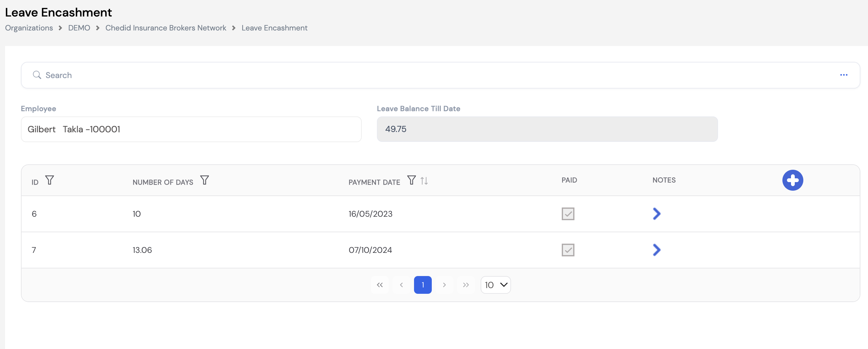Click Leave Encashment breadcrumb item

click(x=274, y=28)
